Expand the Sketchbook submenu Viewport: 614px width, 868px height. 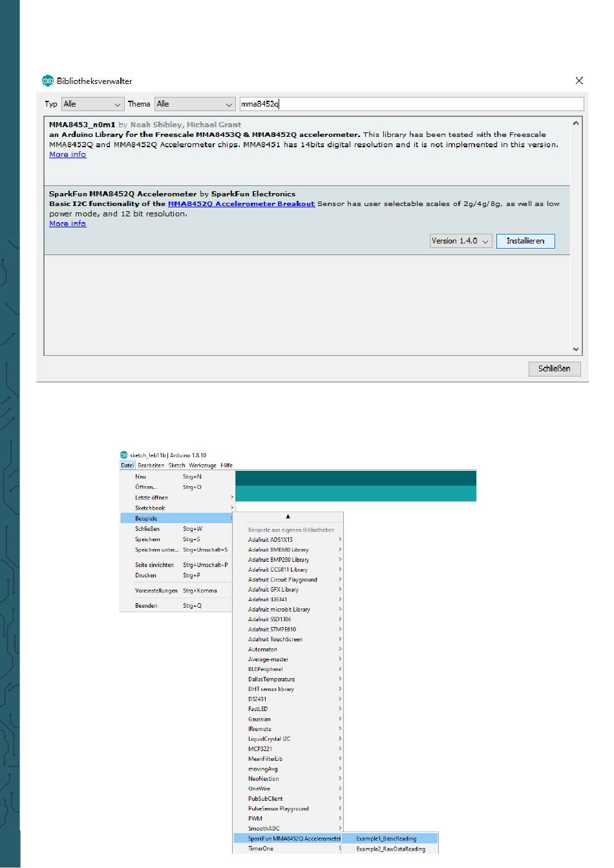click(x=176, y=508)
